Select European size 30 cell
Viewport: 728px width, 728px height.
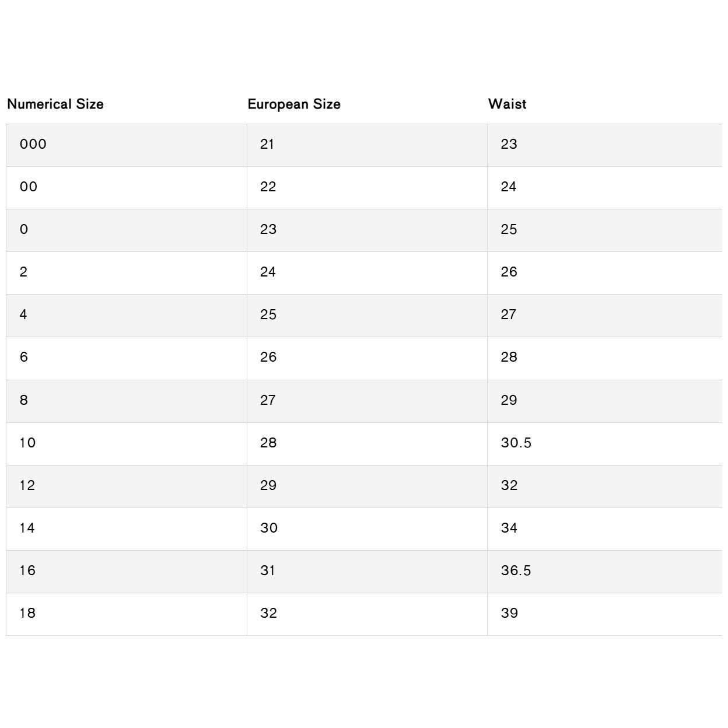[x=367, y=529]
